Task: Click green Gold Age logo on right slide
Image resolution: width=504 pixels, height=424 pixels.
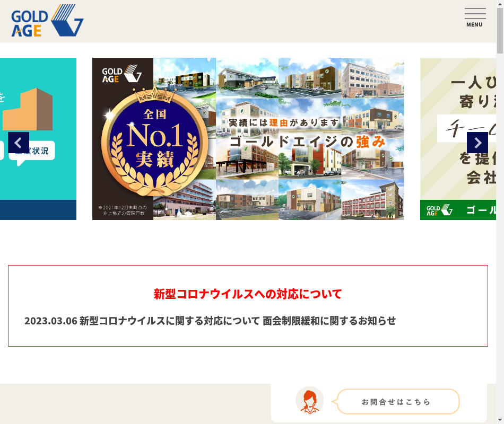Action: coord(439,210)
